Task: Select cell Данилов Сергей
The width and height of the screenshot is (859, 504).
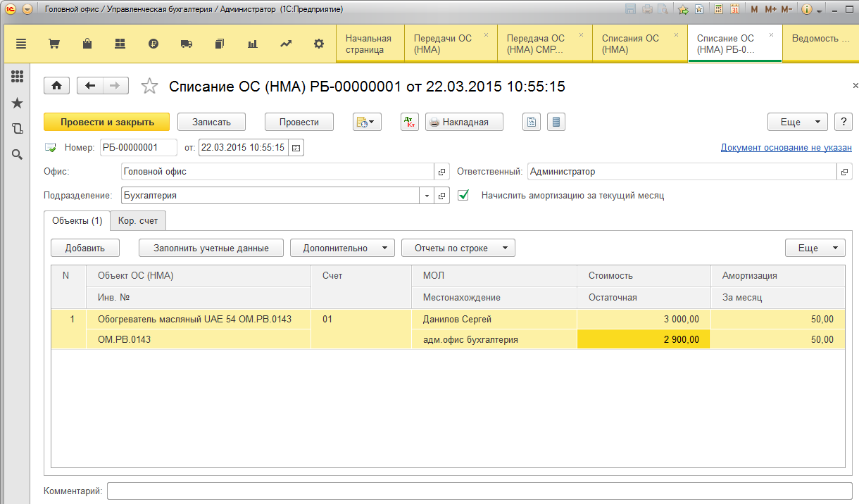Action: point(494,320)
